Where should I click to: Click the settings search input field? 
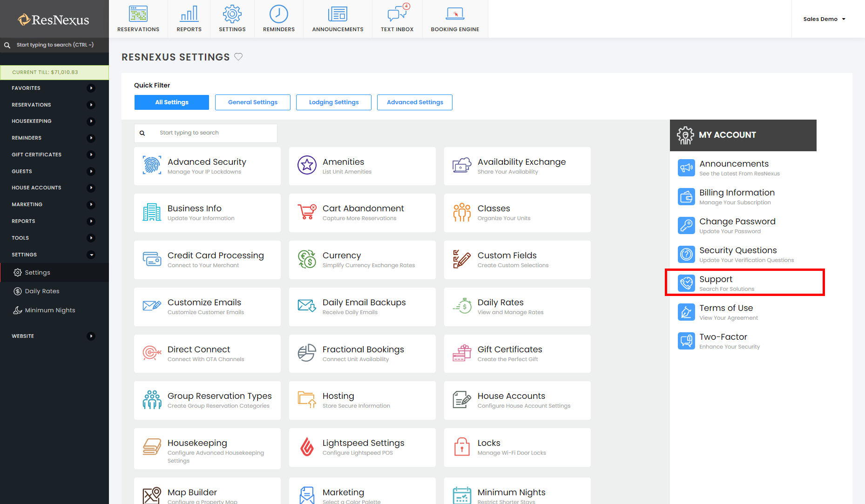click(214, 133)
